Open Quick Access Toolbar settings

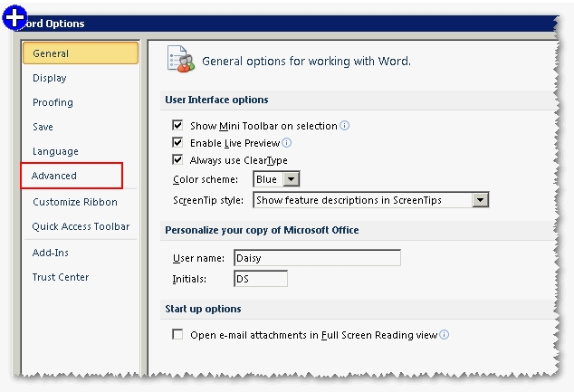click(x=81, y=226)
